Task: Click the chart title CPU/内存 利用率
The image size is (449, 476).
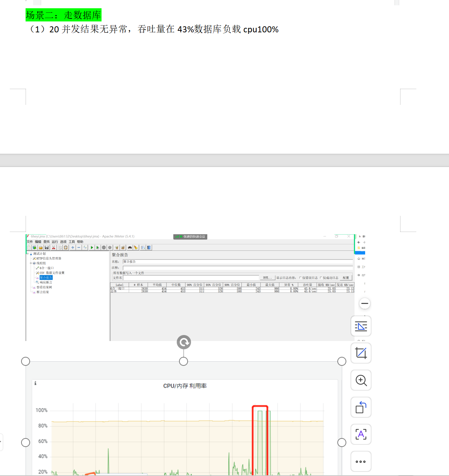Action: pos(185,386)
